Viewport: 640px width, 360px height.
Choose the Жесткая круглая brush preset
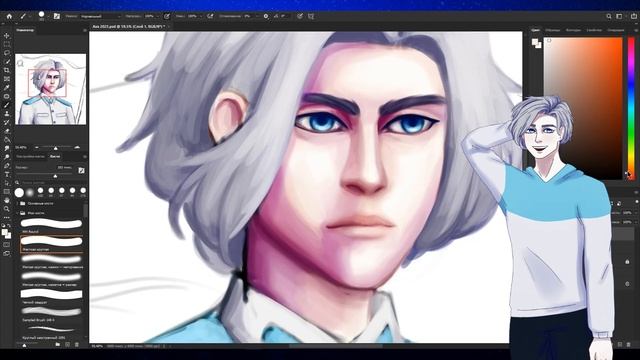(x=51, y=243)
